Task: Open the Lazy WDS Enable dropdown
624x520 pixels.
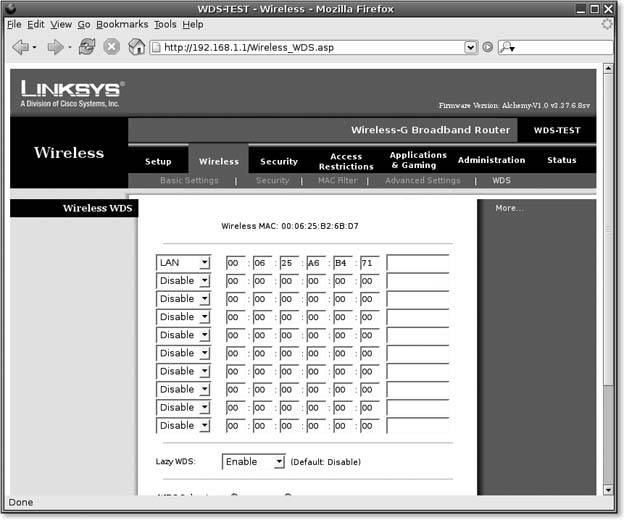Action: [x=254, y=462]
